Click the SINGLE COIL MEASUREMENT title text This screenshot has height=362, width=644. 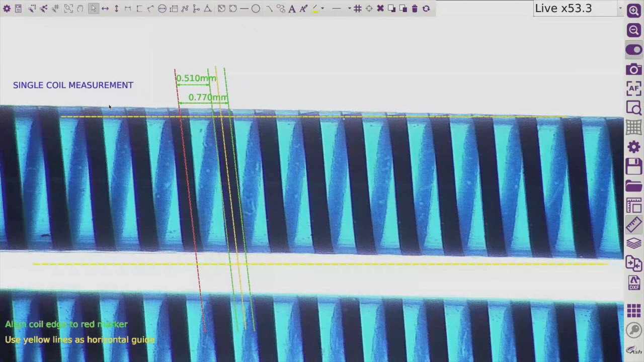click(x=73, y=85)
